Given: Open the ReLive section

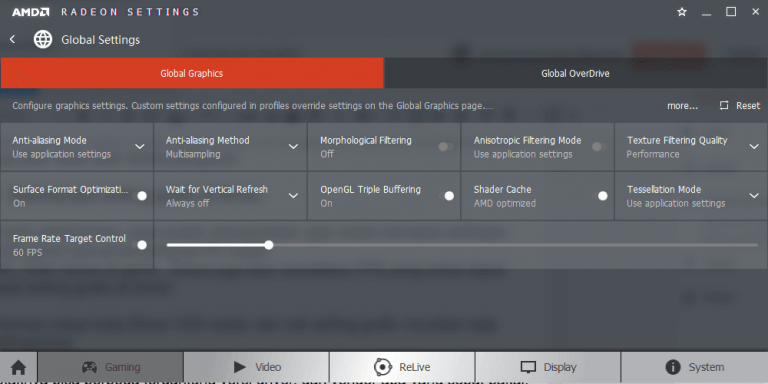Looking at the screenshot, I should [402, 367].
